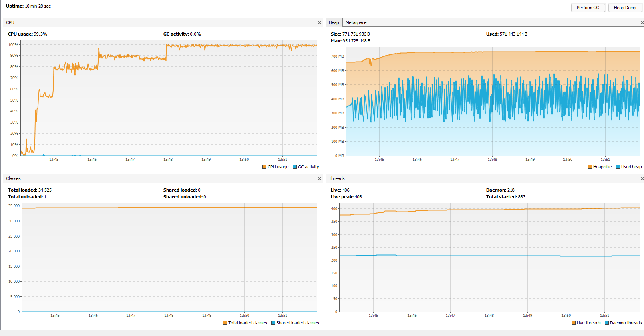The height and width of the screenshot is (336, 644).
Task: Select the Heap tab
Action: 334,22
